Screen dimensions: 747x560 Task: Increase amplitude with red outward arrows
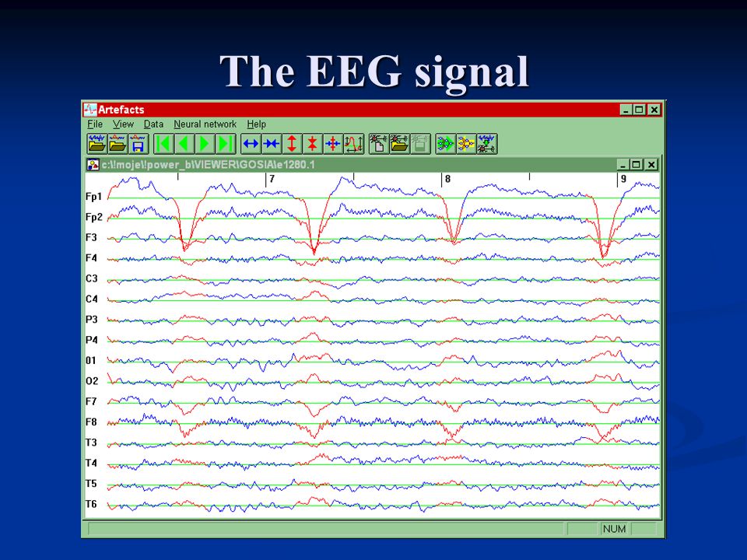(292, 143)
